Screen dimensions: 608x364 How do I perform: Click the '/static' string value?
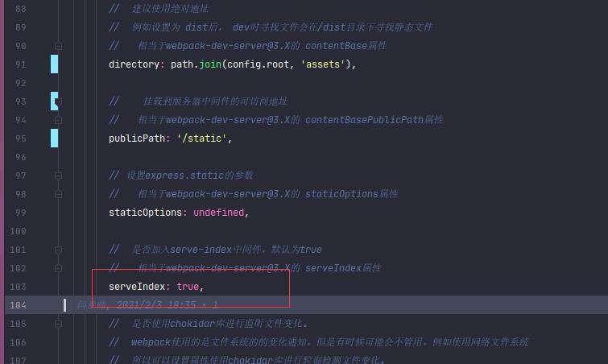click(x=201, y=138)
